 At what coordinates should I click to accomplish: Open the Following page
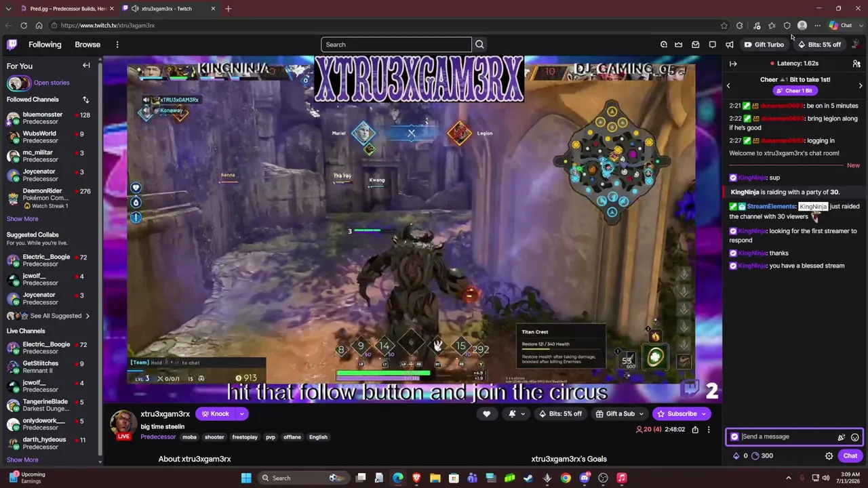point(45,45)
